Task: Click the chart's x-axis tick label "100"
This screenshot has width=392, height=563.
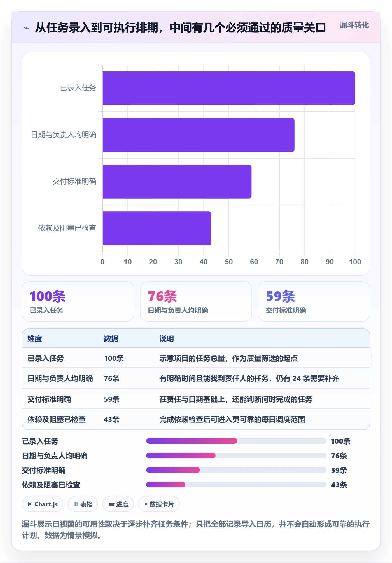Action: click(355, 262)
